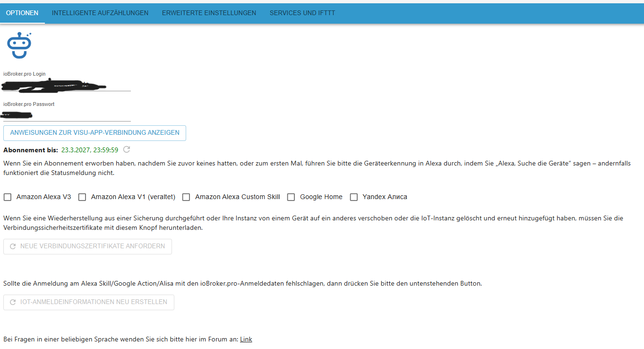
Task: Focus the ioBroker.pro Login field
Action: (67, 85)
